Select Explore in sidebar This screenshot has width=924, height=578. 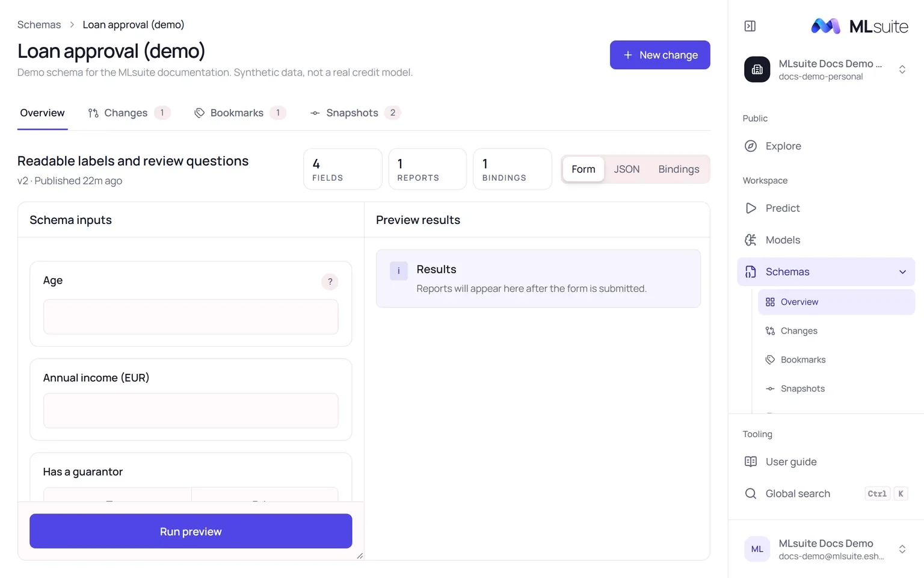(x=826, y=146)
